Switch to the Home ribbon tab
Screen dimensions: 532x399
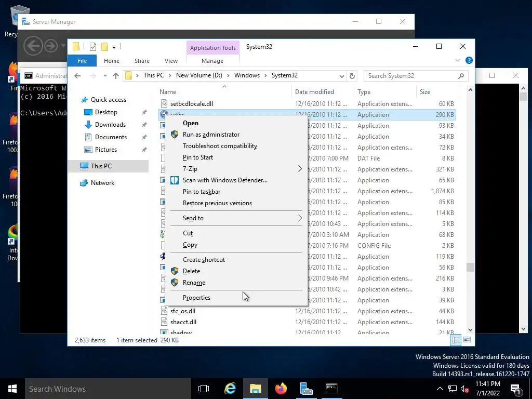point(112,61)
